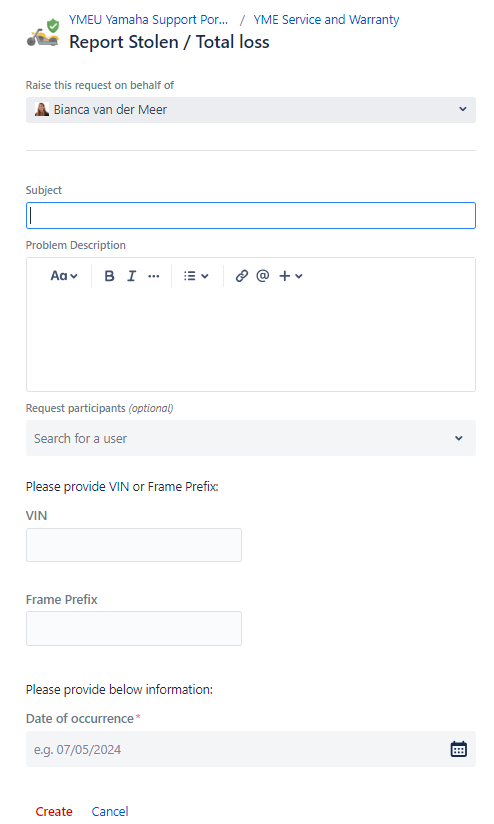
Task: Focus the Subject text field
Action: pos(251,215)
